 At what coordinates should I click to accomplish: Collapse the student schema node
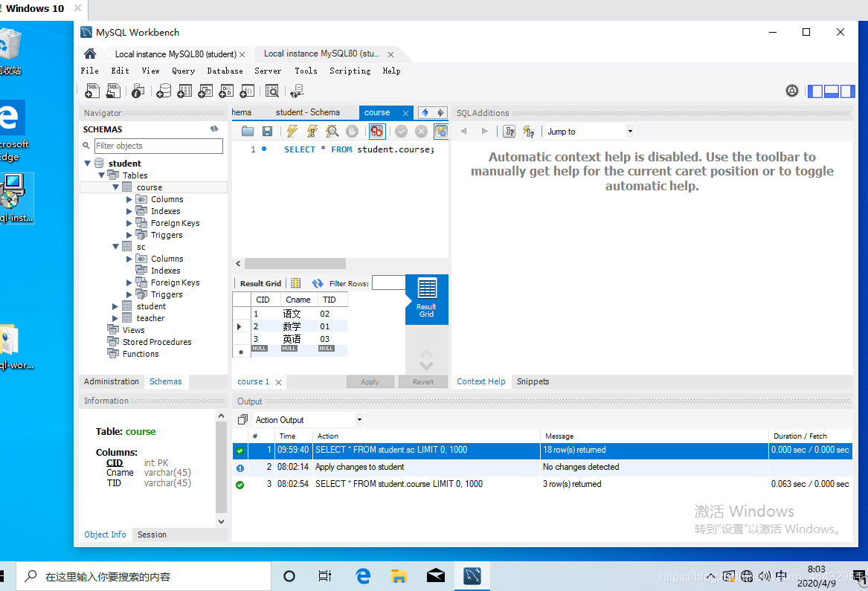tap(88, 164)
